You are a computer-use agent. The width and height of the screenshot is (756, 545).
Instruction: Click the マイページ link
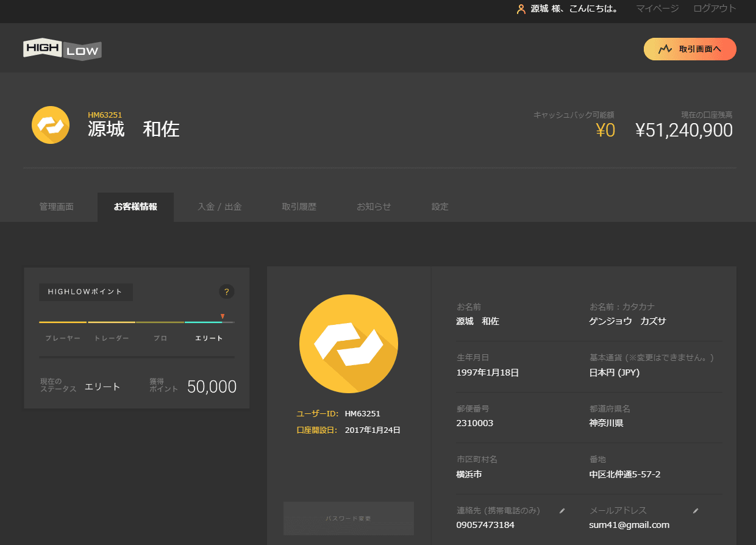pos(657,9)
